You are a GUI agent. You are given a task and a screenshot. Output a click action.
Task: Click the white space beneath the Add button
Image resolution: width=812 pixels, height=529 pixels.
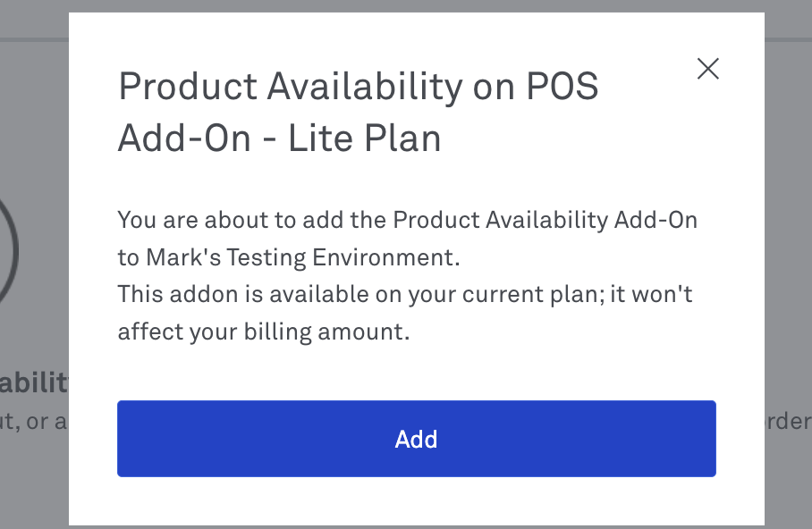pyautogui.click(x=417, y=500)
